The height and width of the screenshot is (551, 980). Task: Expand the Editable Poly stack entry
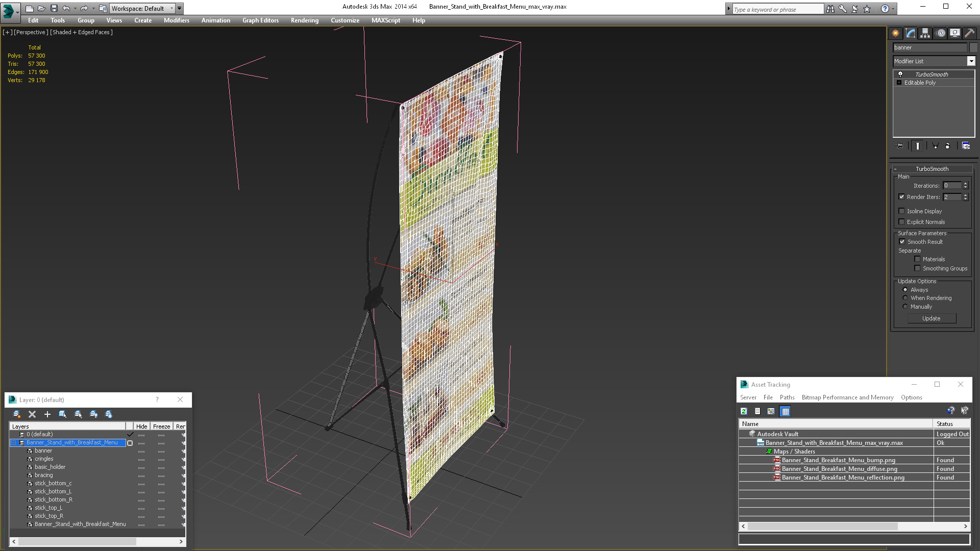(899, 83)
